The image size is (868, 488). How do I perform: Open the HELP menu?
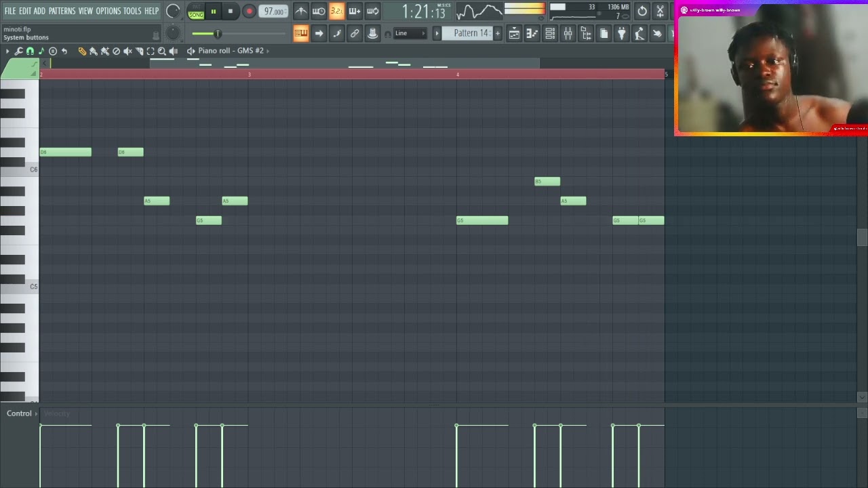(151, 11)
